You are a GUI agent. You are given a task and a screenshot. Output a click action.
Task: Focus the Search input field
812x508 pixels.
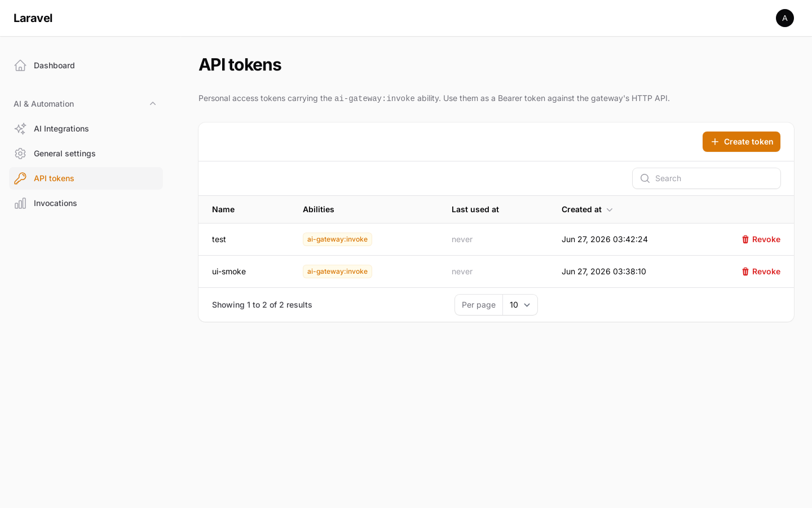tap(707, 178)
